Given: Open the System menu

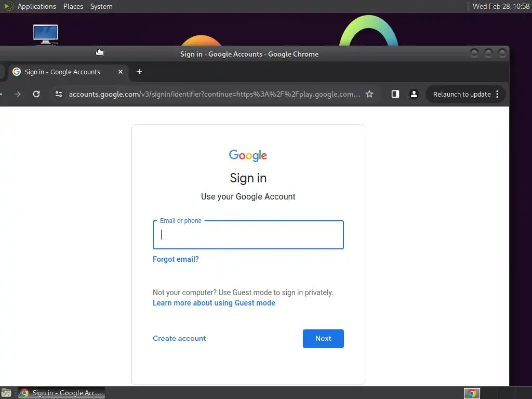Looking at the screenshot, I should tap(101, 6).
